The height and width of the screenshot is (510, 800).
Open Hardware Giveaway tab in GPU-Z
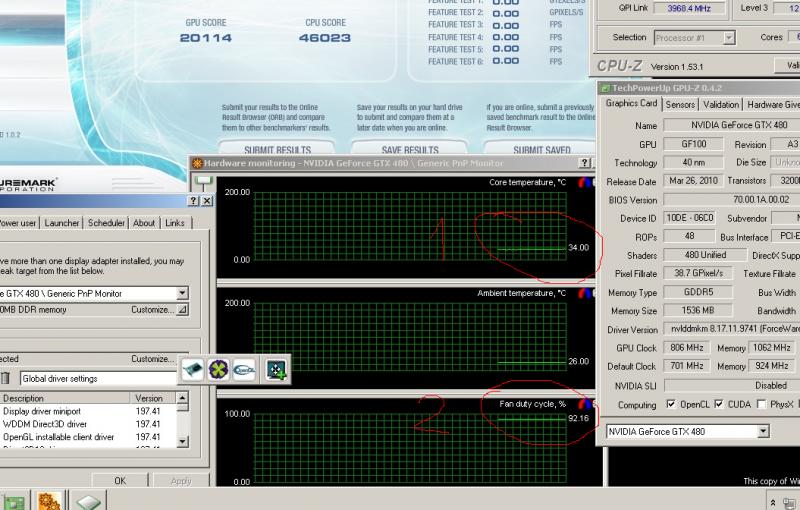[771, 105]
